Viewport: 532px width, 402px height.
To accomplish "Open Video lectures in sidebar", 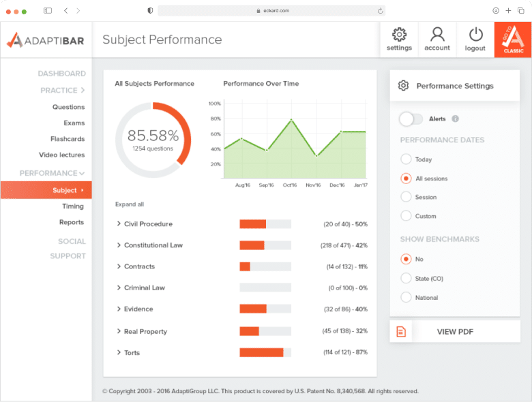I will [x=62, y=155].
